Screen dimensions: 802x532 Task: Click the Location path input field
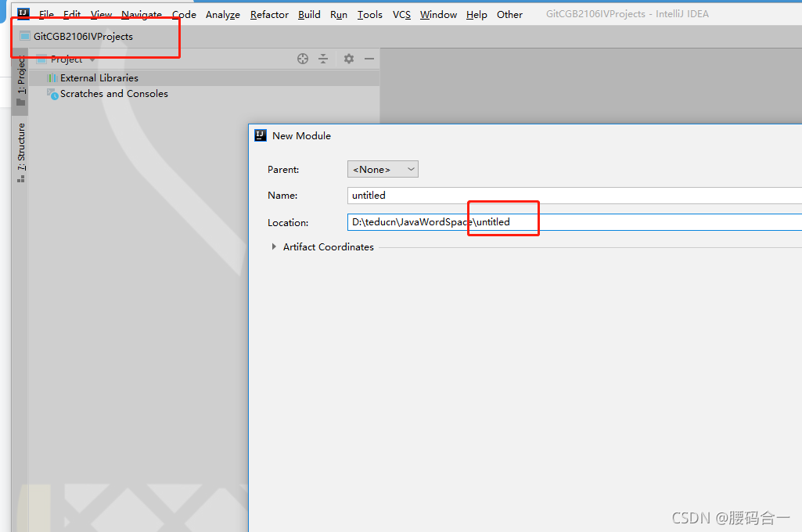click(574, 222)
